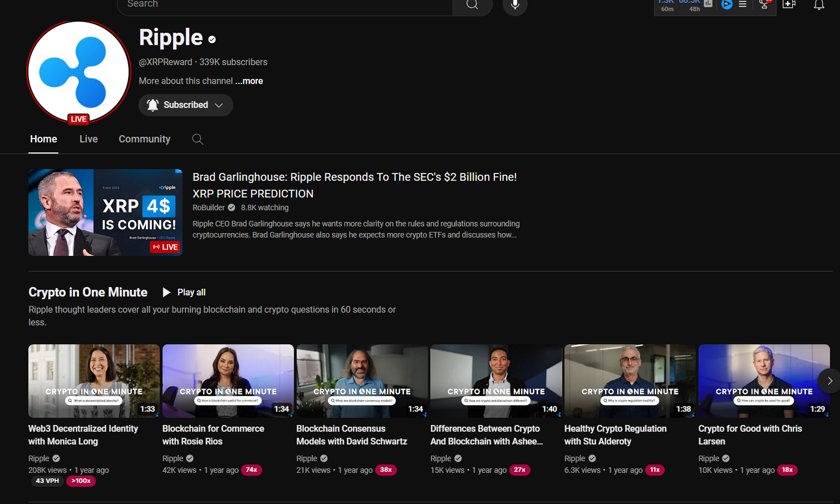This screenshot has width=840, height=504.
Task: Click the Ripple channel avatar
Action: (x=78, y=72)
